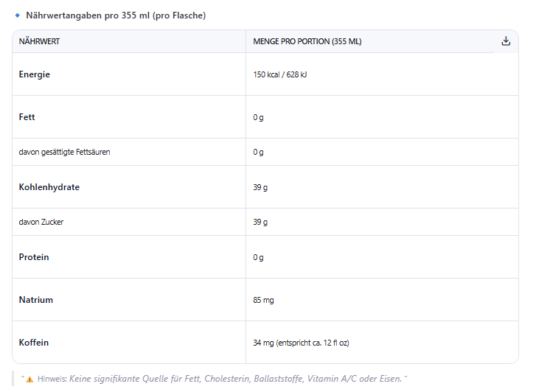Click the blue diamond bullet icon
This screenshot has width=533, height=392.
pos(17,15)
